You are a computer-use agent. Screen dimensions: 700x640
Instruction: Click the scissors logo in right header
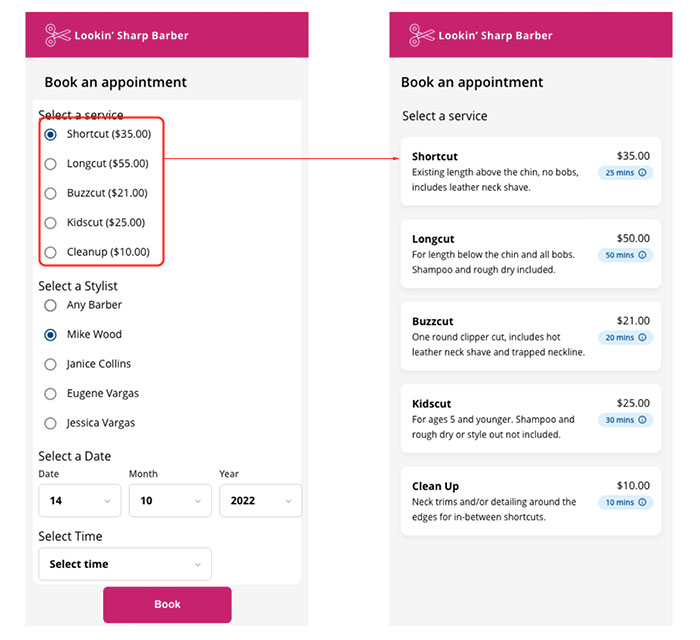point(421,35)
